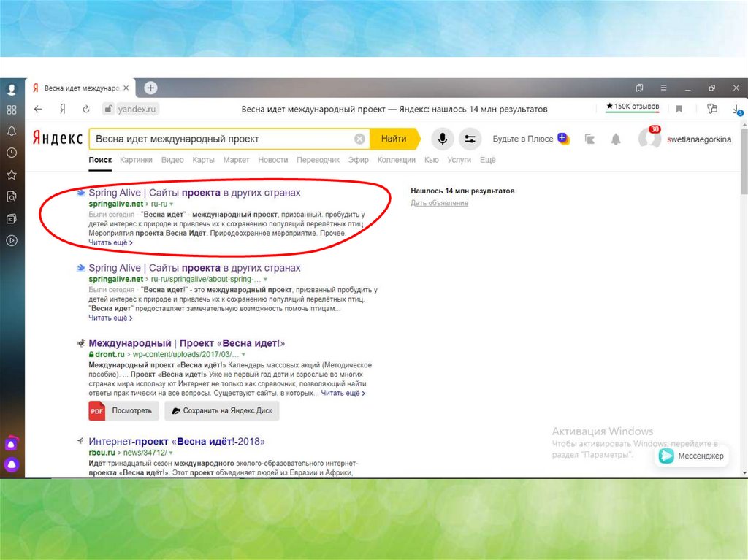The image size is (748, 560).
Task: Open Международный Проект «Весна идет!» result
Action: pos(186,343)
